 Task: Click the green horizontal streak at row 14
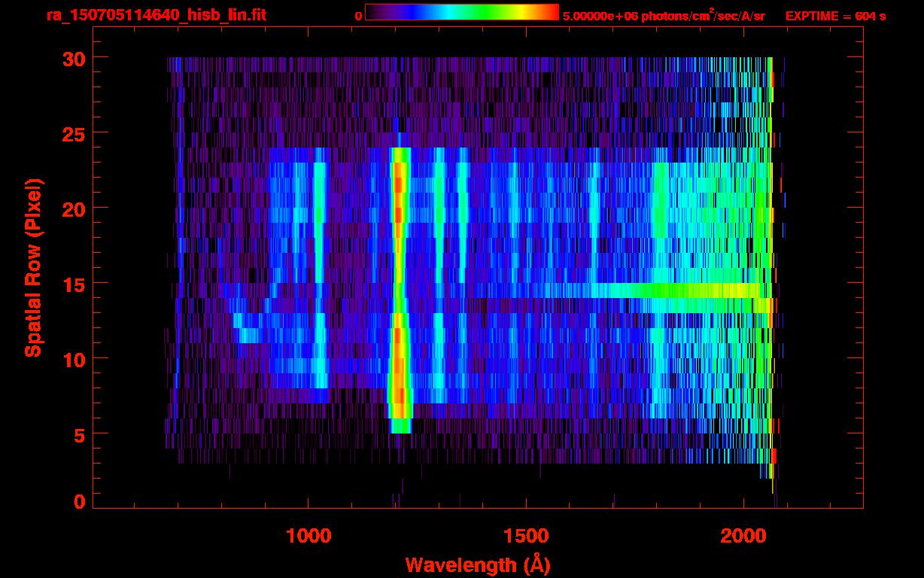677,291
